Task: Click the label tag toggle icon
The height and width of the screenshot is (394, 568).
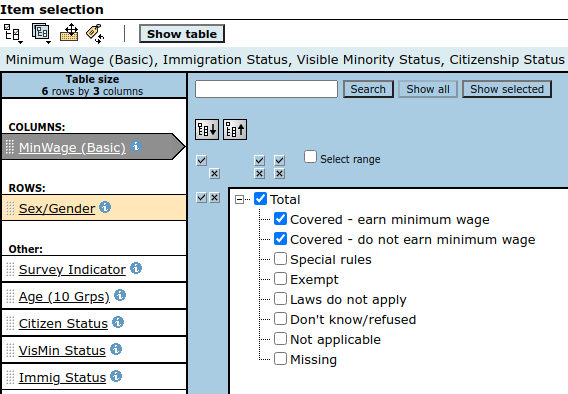Action: click(x=95, y=34)
